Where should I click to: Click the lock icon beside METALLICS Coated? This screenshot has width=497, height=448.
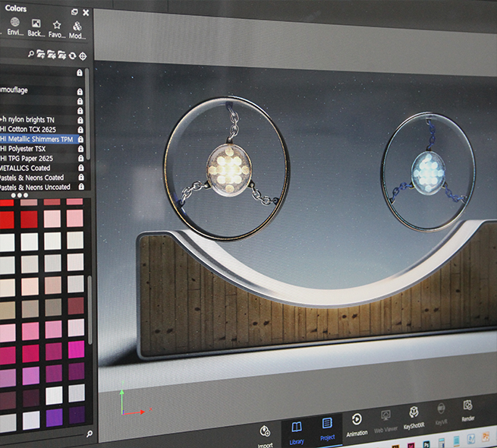tap(81, 168)
